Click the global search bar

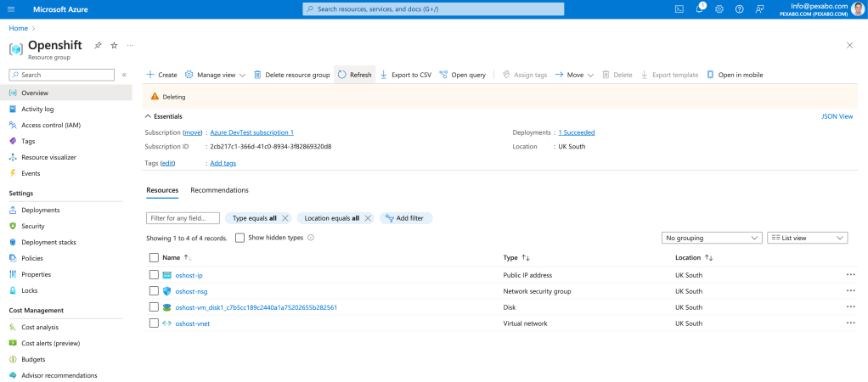[433, 9]
